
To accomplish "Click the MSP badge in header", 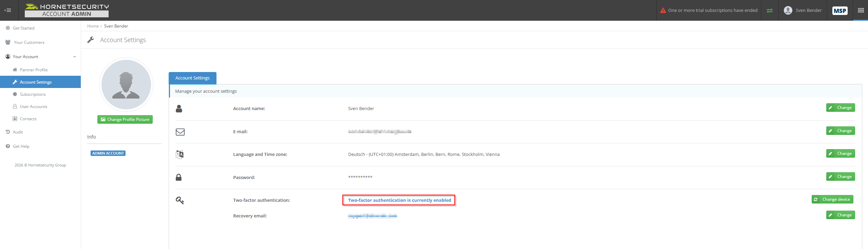I will coord(839,11).
